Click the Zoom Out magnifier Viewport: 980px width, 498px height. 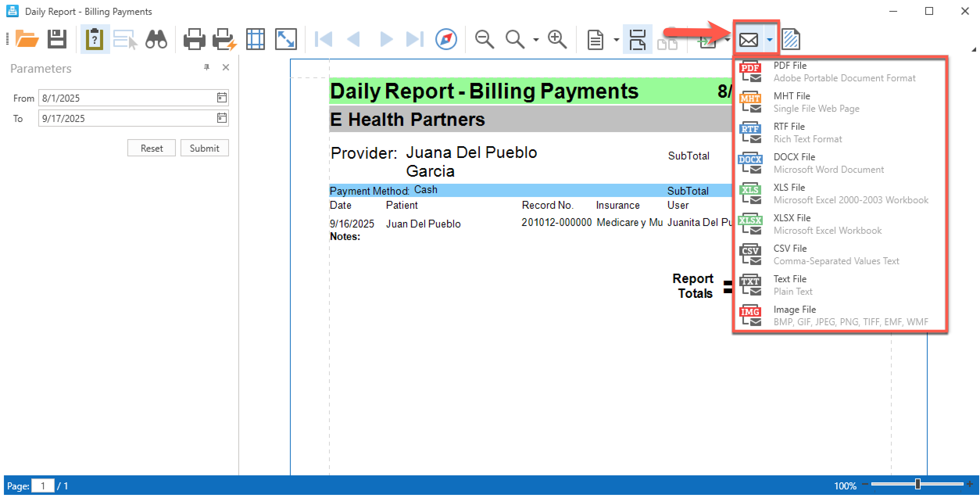484,39
